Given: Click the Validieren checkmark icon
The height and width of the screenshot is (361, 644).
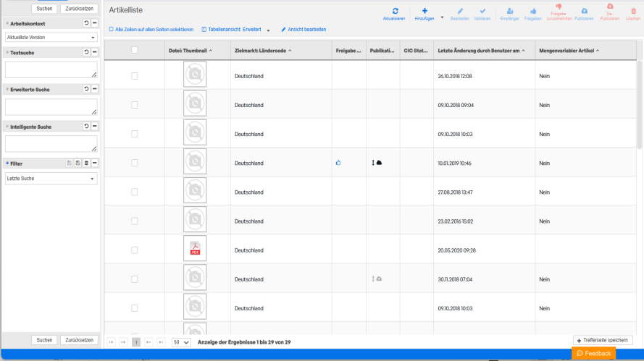Looking at the screenshot, I should 482,11.
